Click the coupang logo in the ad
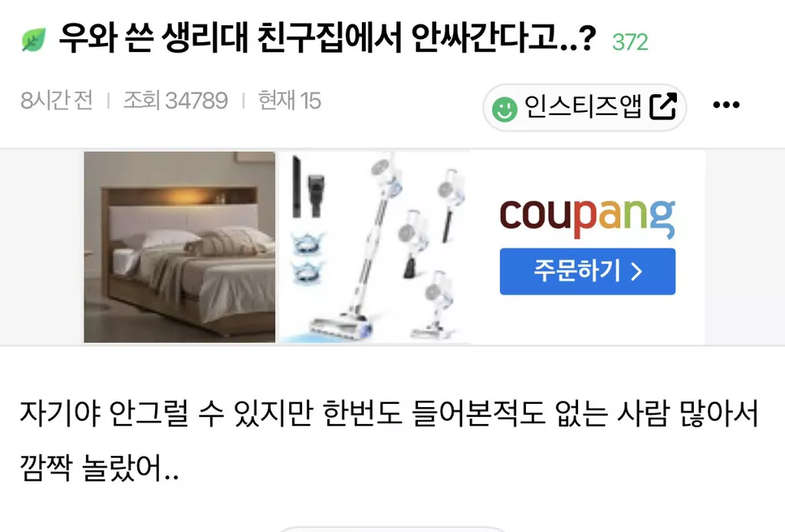 click(587, 218)
